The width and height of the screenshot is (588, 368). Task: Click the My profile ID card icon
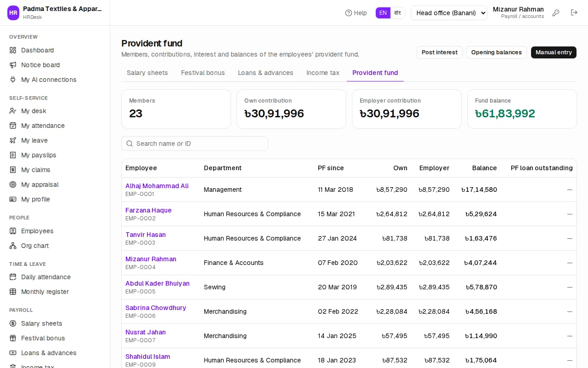[x=13, y=199]
